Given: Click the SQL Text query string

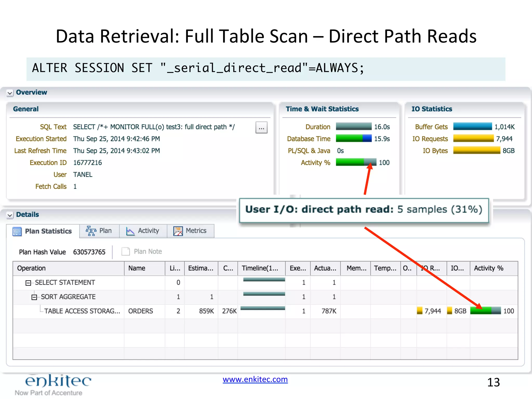Looking at the screenshot, I should (x=154, y=127).
